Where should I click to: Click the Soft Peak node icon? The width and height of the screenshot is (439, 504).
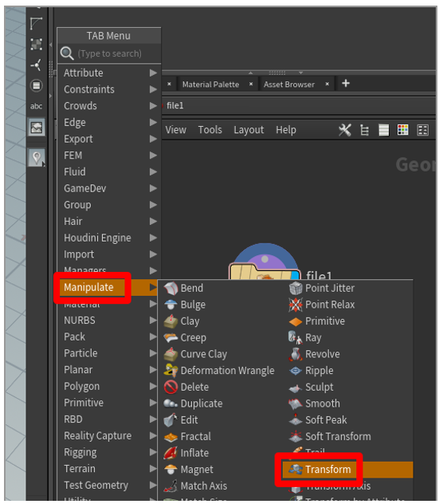point(296,419)
